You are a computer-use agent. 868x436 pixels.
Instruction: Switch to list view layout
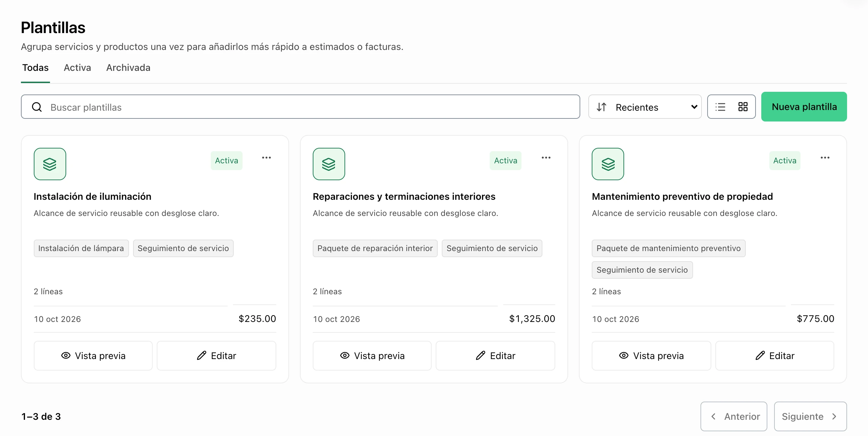720,107
